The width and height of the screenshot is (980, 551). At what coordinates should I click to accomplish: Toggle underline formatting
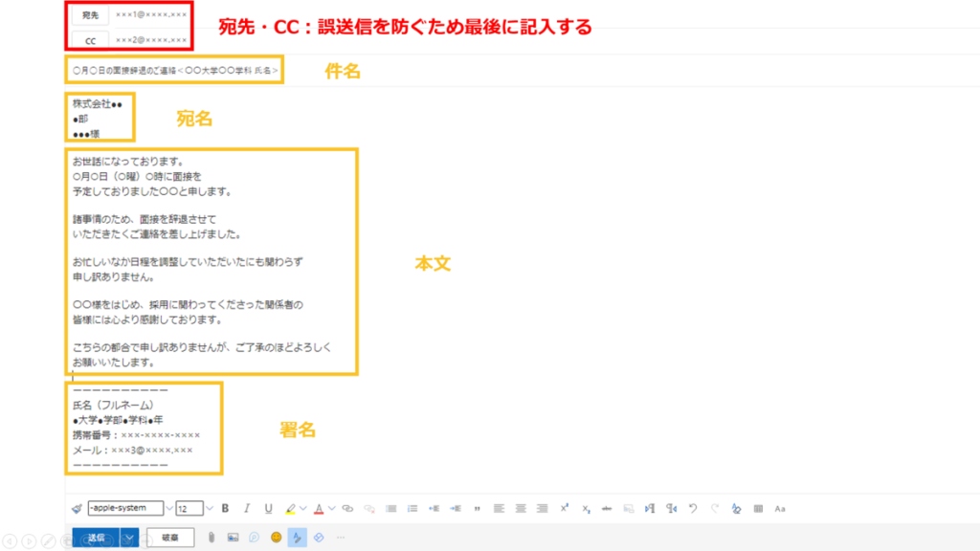(x=268, y=509)
